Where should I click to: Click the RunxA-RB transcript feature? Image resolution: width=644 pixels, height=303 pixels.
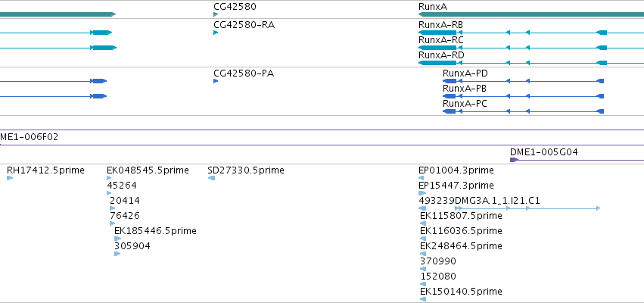tap(531, 33)
